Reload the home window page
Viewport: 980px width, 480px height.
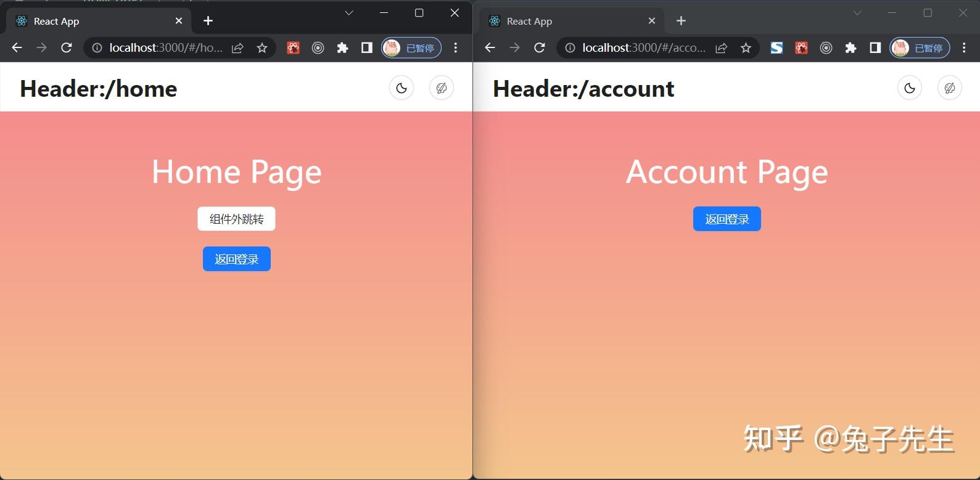67,47
